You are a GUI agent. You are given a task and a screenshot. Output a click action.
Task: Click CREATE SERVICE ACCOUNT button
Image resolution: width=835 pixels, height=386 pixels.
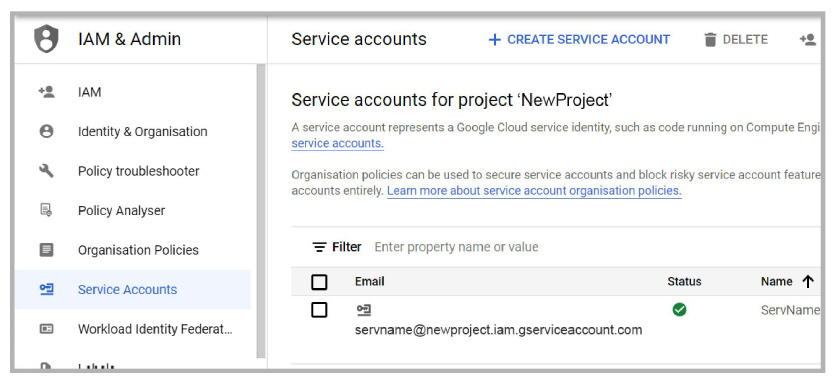click(579, 40)
